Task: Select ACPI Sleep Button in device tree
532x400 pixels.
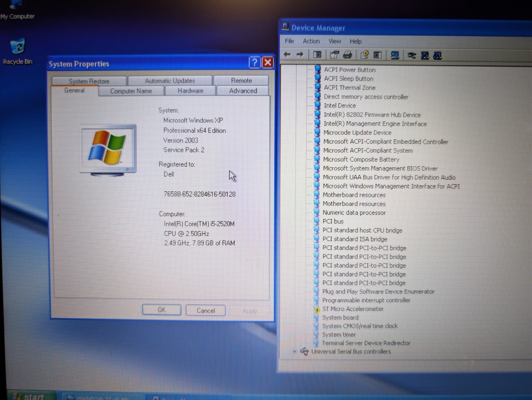Action: tap(348, 79)
